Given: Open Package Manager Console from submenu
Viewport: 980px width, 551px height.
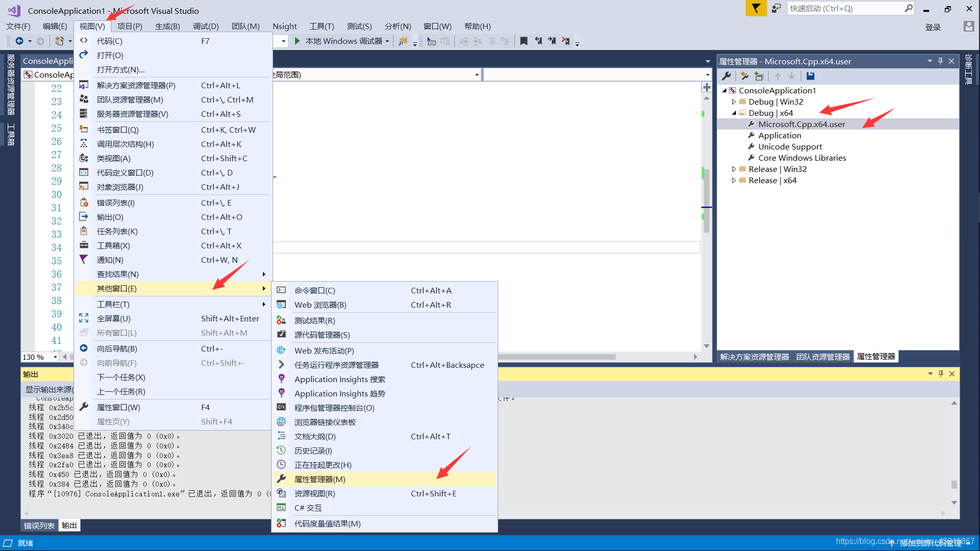Looking at the screenshot, I should pos(385,408).
